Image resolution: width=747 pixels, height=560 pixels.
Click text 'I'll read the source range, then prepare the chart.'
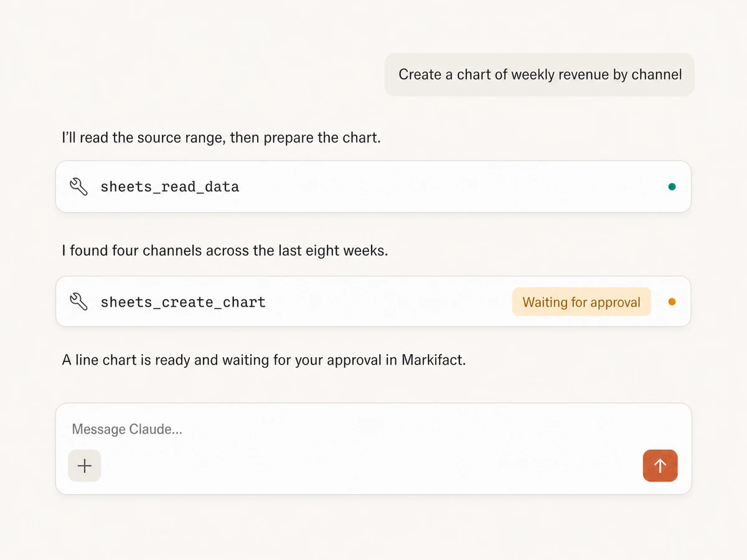click(x=221, y=138)
